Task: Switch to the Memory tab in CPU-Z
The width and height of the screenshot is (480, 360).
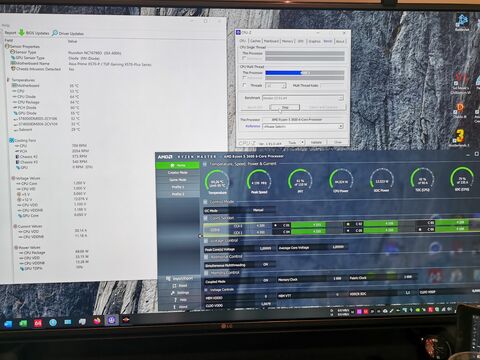Action: tap(287, 41)
